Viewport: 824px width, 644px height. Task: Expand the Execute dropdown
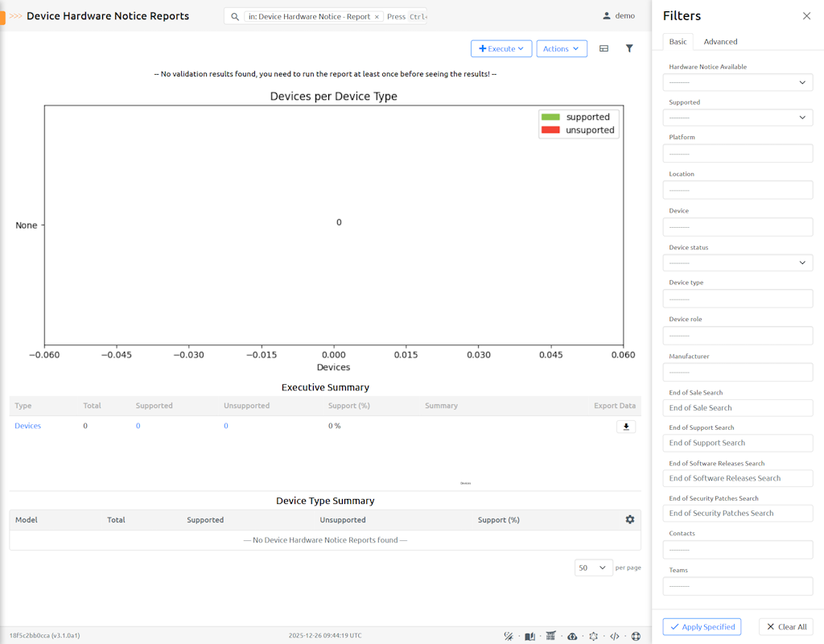(501, 49)
